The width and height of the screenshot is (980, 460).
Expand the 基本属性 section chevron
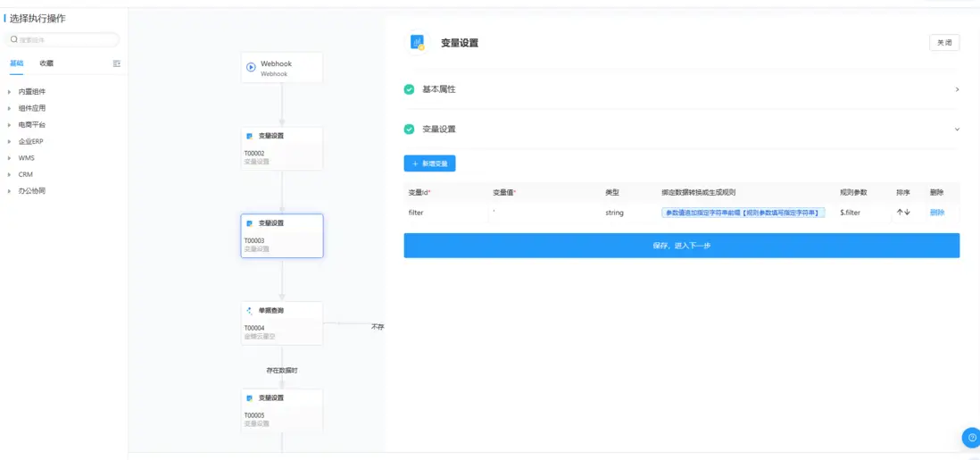(957, 89)
